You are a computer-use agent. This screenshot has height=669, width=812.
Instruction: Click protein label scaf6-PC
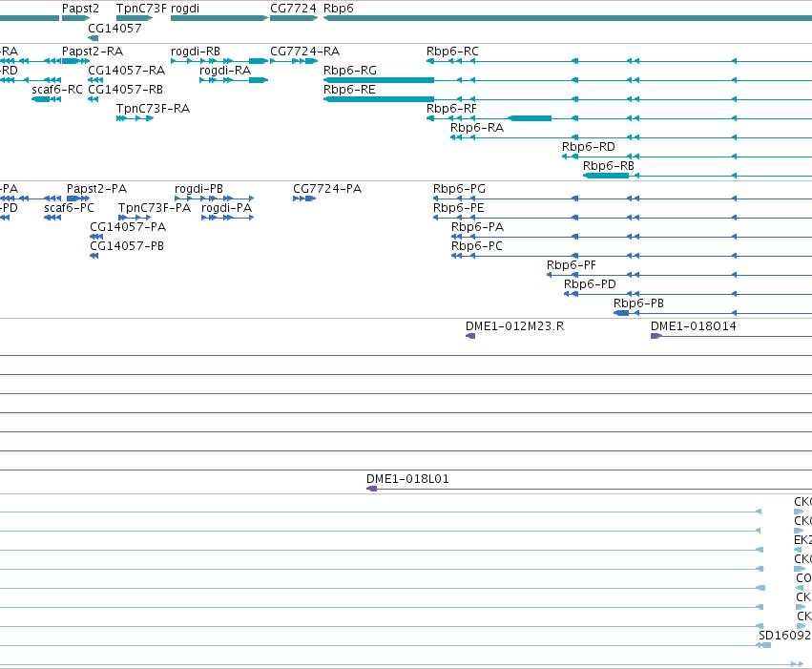click(69, 208)
